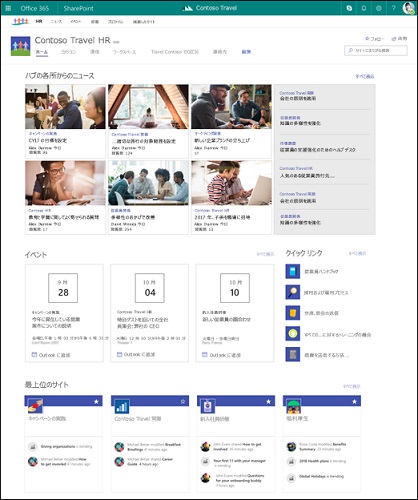This screenshot has width=418, height=500.
Task: Open the handshake campaign site icon
Action: [x=35, y=406]
